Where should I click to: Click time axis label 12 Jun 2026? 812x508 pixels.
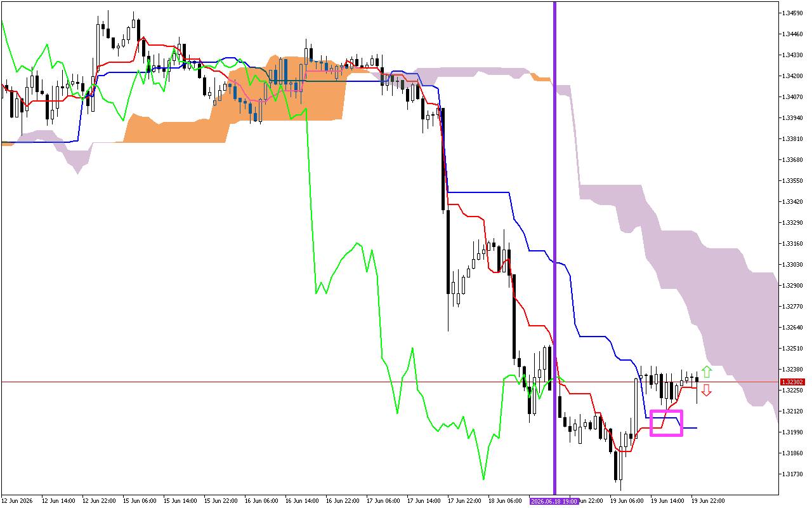16,501
